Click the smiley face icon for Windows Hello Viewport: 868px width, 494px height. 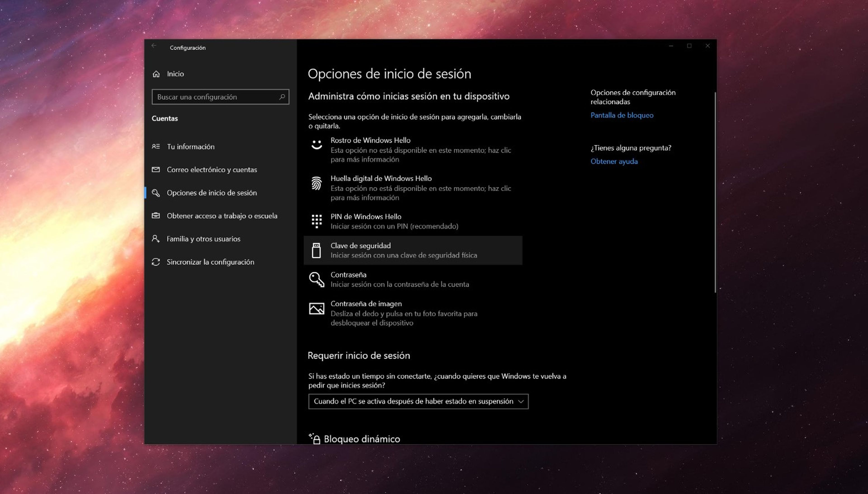(316, 145)
